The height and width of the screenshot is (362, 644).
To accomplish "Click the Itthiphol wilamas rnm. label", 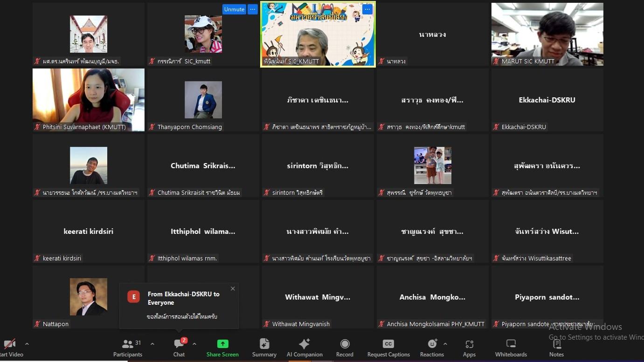I will click(187, 258).
